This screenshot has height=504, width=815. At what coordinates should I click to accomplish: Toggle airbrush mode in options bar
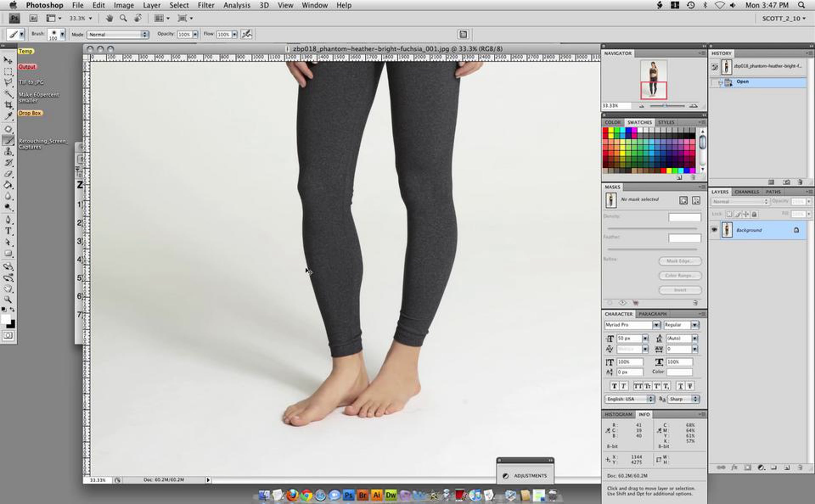tap(247, 34)
